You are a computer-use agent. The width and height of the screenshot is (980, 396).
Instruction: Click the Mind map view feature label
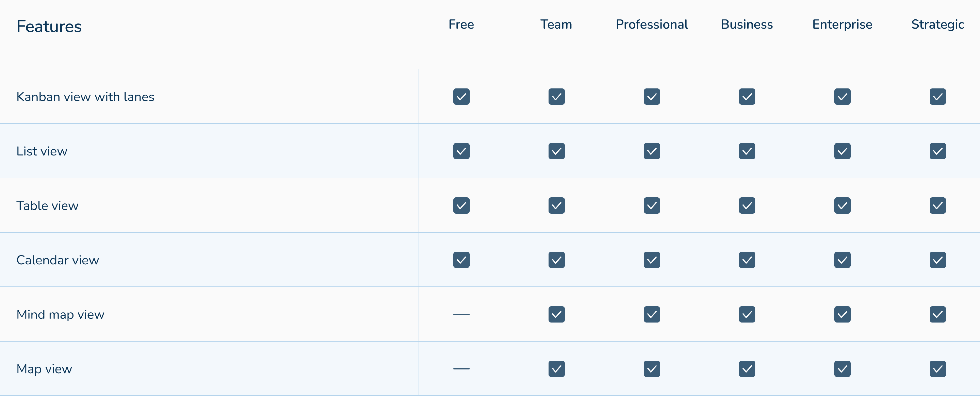(60, 314)
